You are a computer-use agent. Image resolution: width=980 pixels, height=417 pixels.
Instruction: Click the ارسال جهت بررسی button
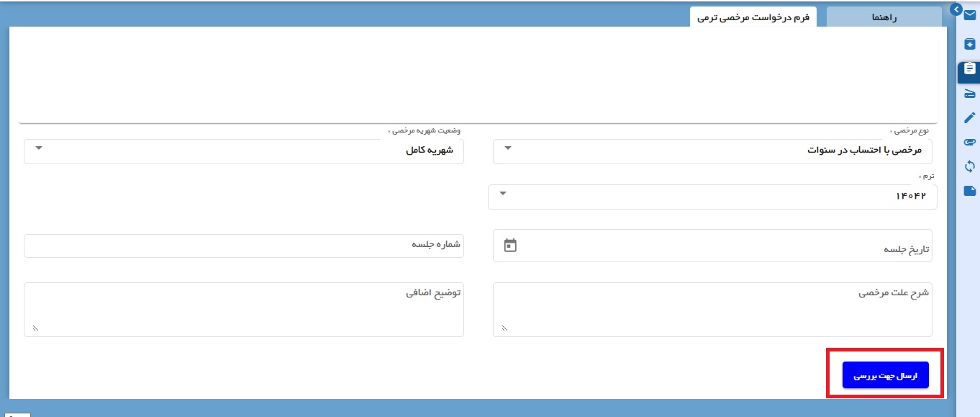(886, 375)
